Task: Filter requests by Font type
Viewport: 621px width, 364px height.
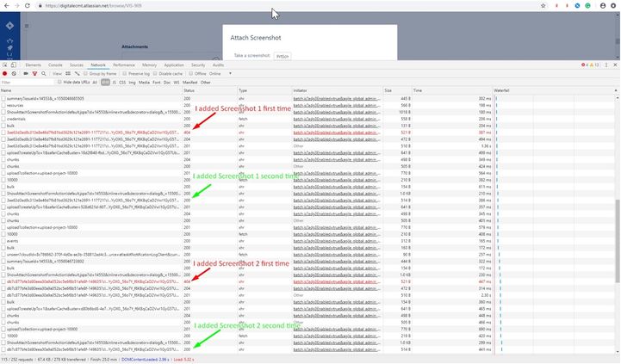Action: point(157,83)
